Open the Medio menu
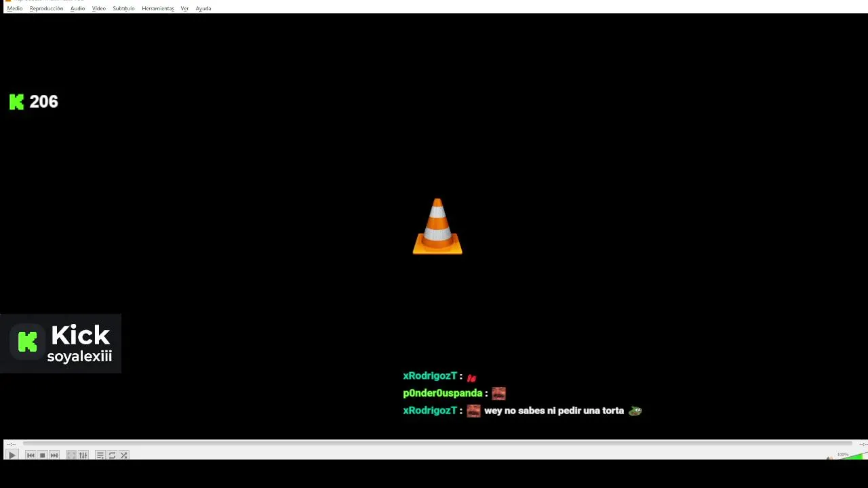This screenshot has width=868, height=488. pos(15,9)
